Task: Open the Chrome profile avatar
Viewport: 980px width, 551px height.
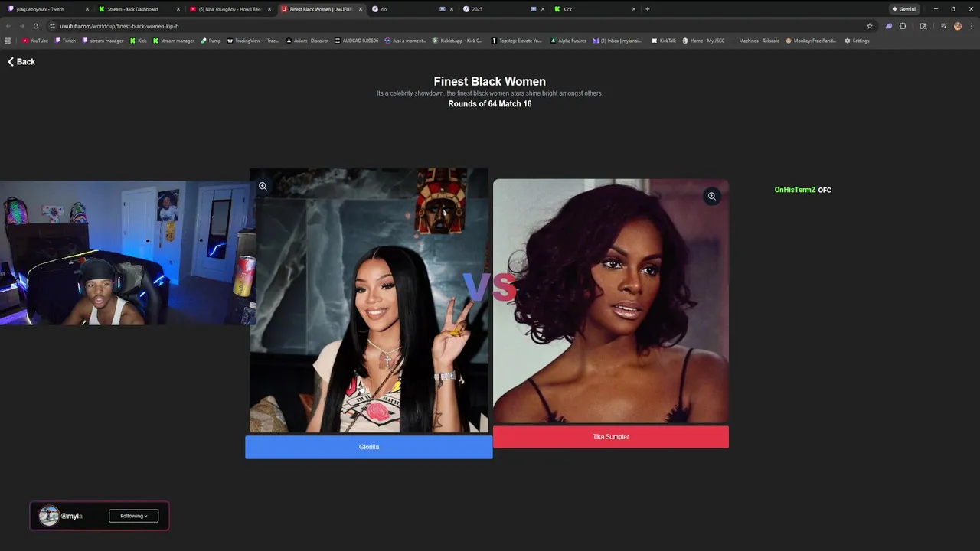Action: (x=958, y=26)
